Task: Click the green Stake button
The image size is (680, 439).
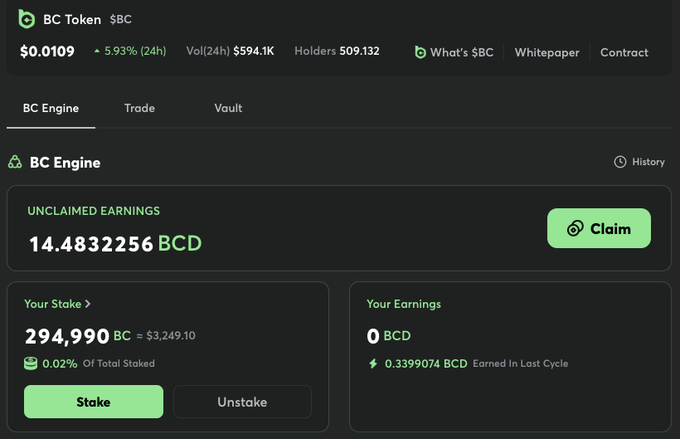Action: [x=94, y=402]
